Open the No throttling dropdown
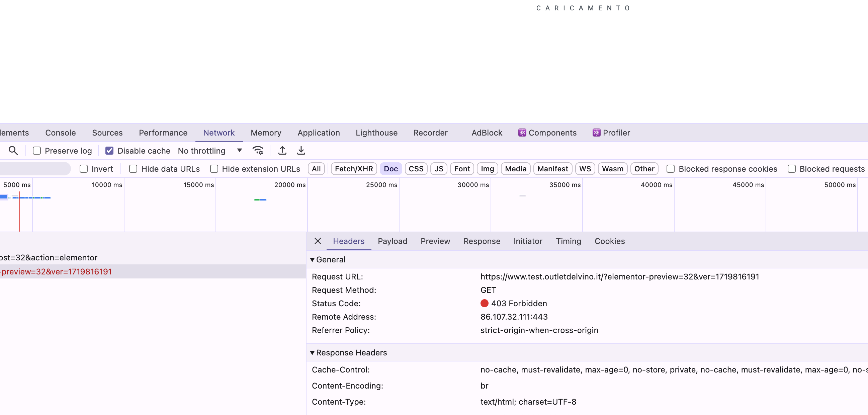The width and height of the screenshot is (868, 415). click(x=209, y=151)
